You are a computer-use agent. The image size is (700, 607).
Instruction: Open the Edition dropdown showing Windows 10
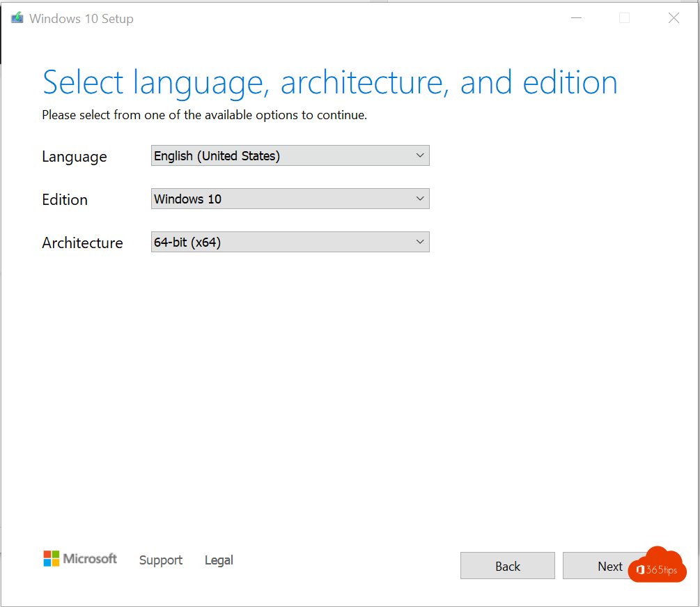(290, 199)
